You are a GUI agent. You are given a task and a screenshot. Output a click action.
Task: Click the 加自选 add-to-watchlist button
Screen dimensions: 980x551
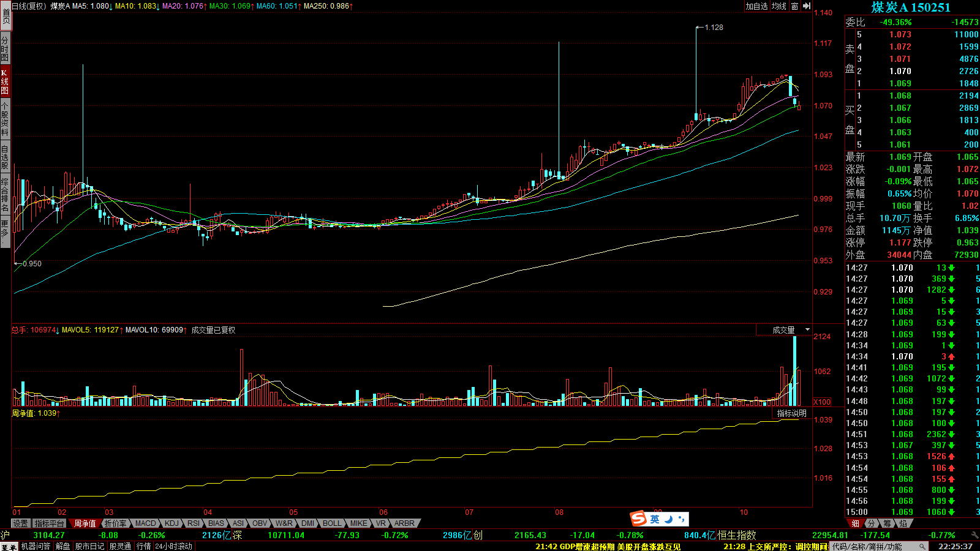click(756, 6)
